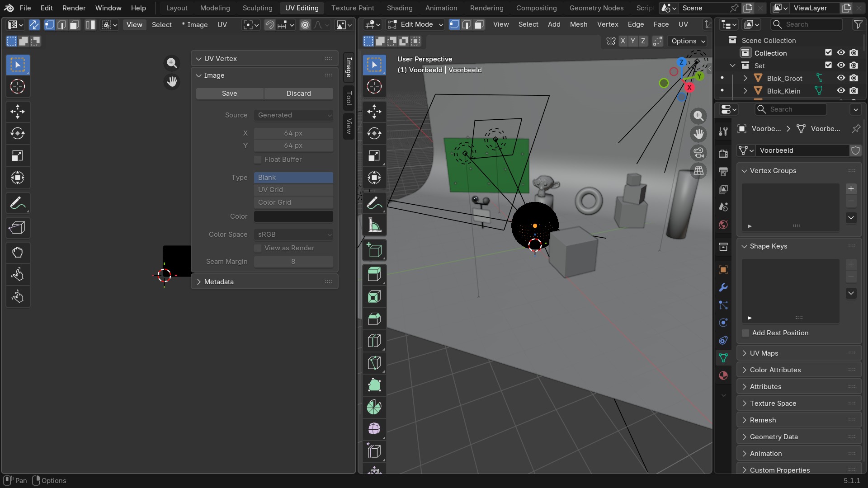Select the Bevel tool
The height and width of the screenshot is (488, 868).
click(x=374, y=319)
